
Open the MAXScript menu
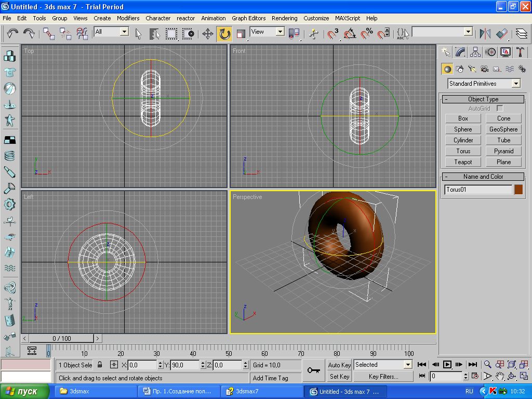(348, 18)
